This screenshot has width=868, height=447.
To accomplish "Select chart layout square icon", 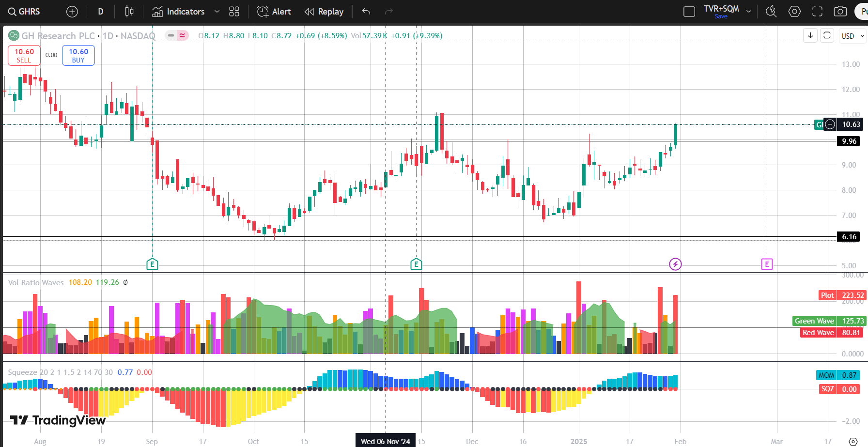I will coord(689,12).
